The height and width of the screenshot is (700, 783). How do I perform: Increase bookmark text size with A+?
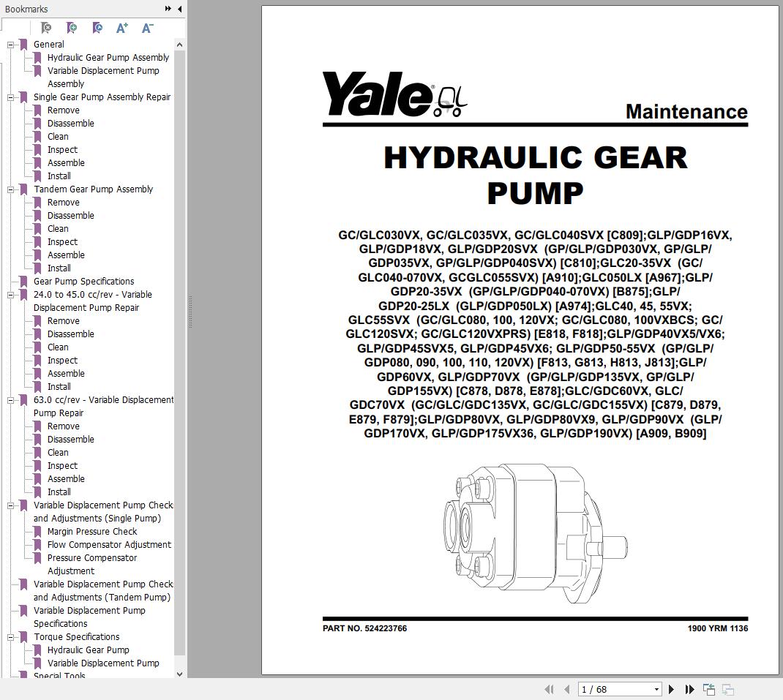click(122, 28)
